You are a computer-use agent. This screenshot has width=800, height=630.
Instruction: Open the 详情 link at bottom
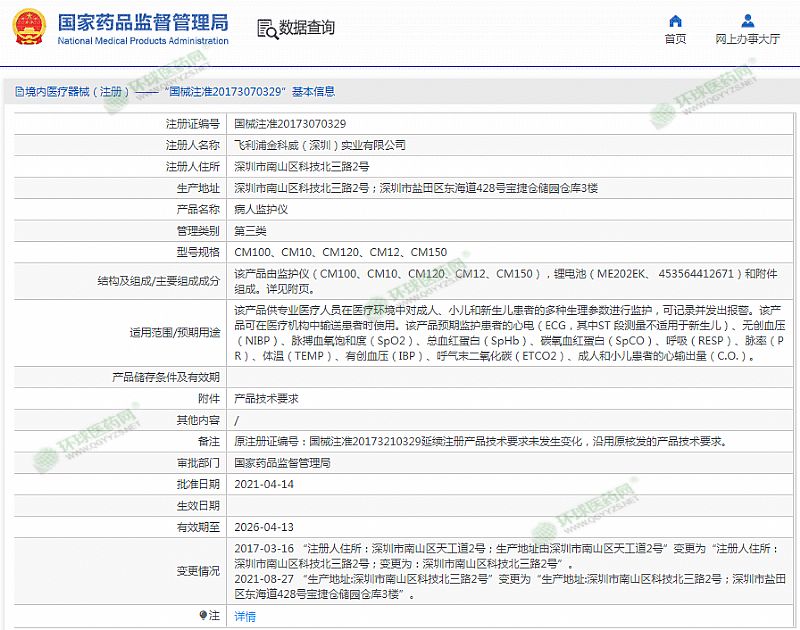[245, 616]
